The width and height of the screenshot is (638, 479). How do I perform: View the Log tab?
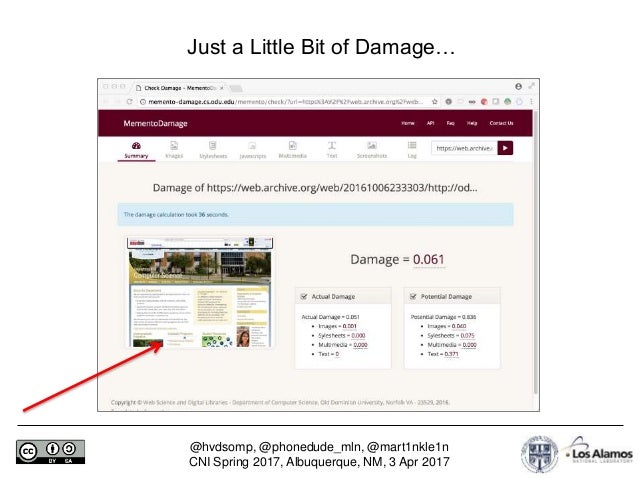[412, 150]
